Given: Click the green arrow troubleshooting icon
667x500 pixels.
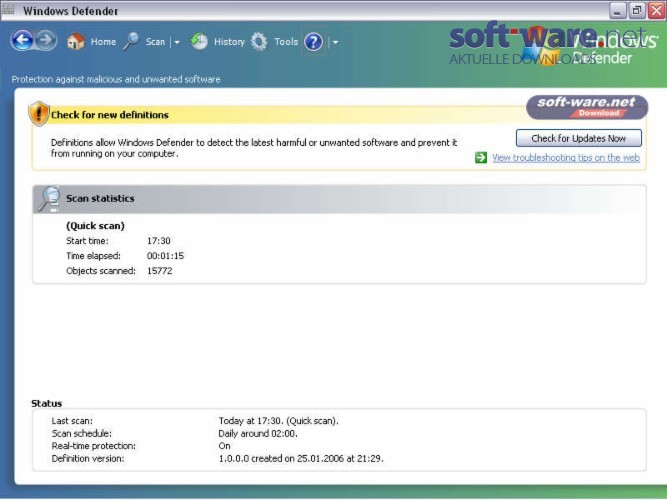Looking at the screenshot, I should 481,157.
